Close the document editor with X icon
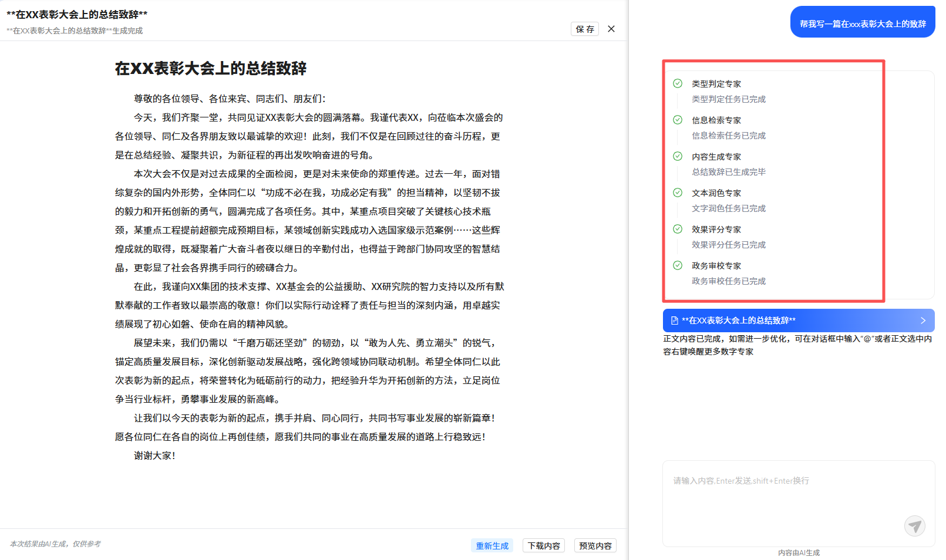 (x=611, y=29)
